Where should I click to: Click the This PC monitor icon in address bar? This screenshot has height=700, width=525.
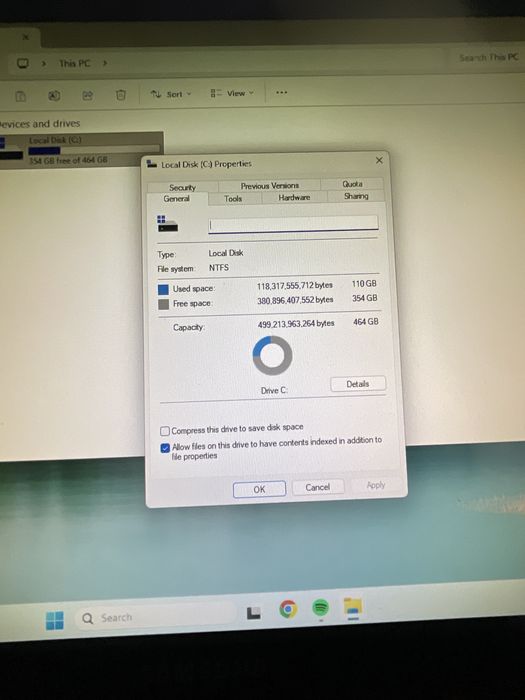pos(23,63)
